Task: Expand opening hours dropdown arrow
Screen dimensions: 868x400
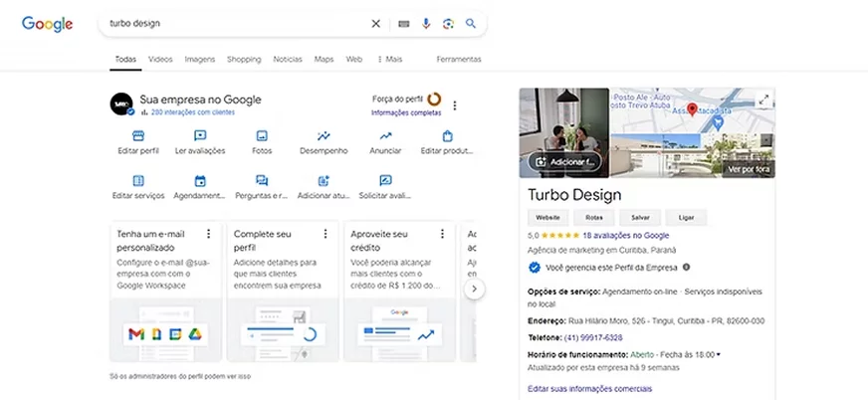Action: point(719,354)
